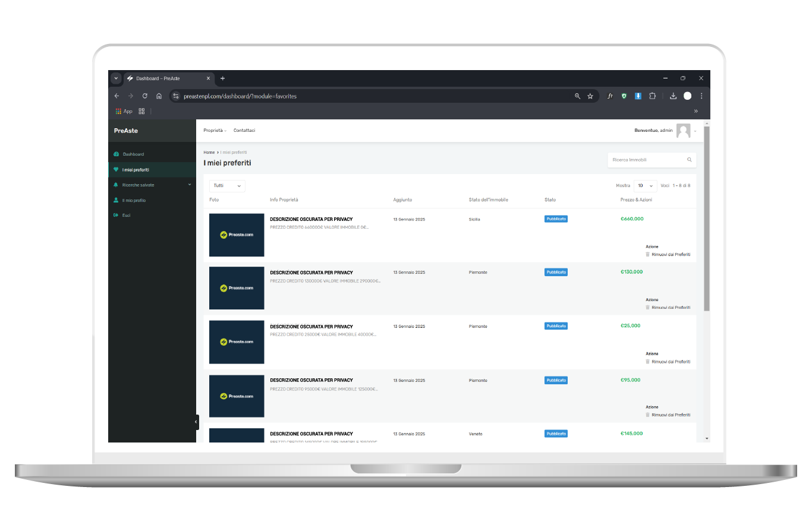The height and width of the screenshot is (531, 812).
Task: Click the page vertical scrollbar thumb
Action: pos(707,219)
